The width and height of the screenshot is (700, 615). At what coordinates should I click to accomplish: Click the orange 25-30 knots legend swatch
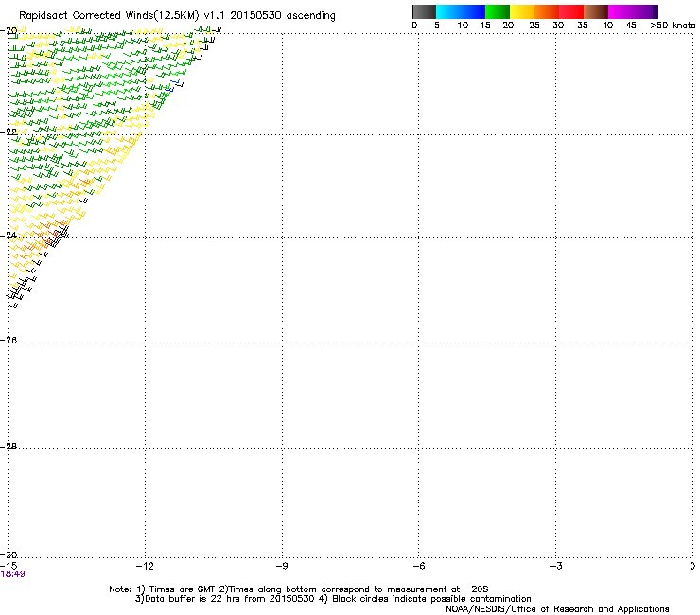tap(547, 11)
